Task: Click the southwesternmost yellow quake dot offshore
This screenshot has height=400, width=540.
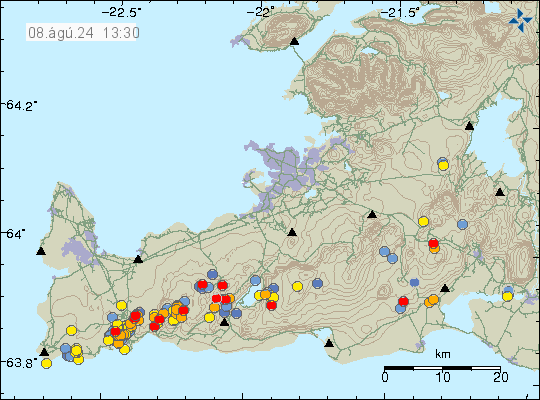Action: click(x=46, y=363)
